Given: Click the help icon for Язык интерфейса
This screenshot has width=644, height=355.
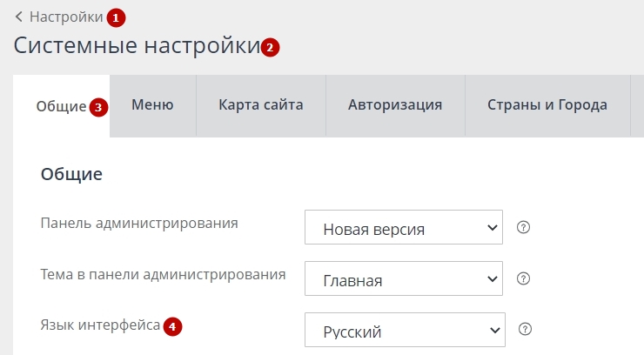Looking at the screenshot, I should pos(524,330).
